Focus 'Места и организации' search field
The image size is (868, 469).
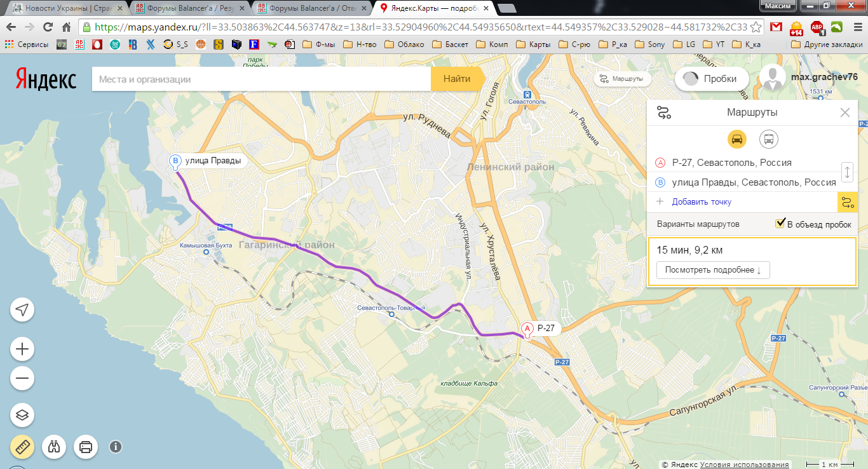261,79
